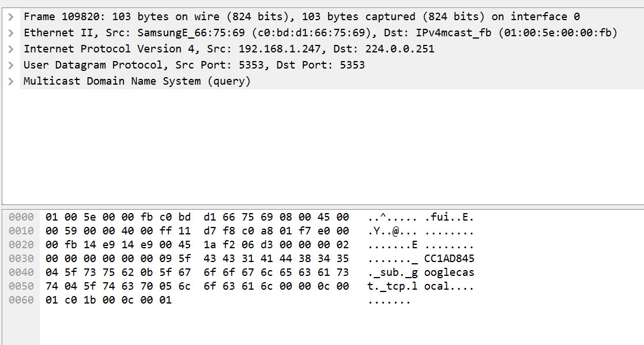Expand the Ethernet II details arrow
The image size is (644, 345).
point(11,33)
